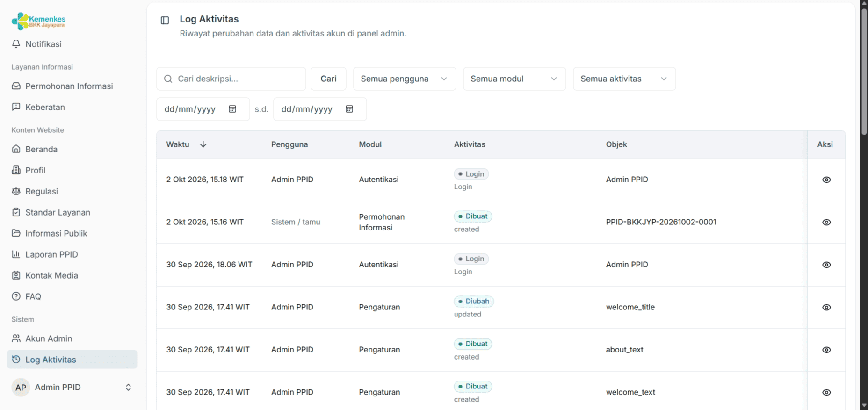
Task: View details of welcome_title row
Action: tap(826, 308)
